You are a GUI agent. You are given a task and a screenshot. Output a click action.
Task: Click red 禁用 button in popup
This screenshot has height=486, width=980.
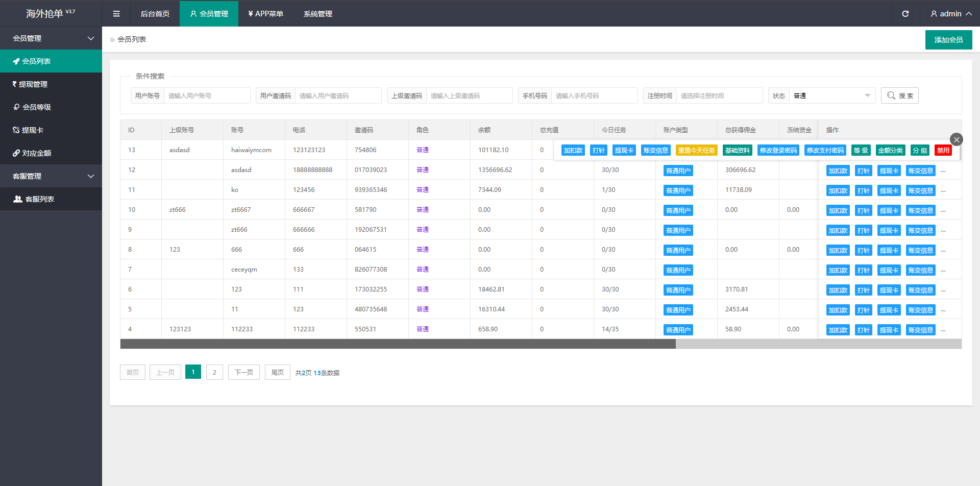coord(943,151)
